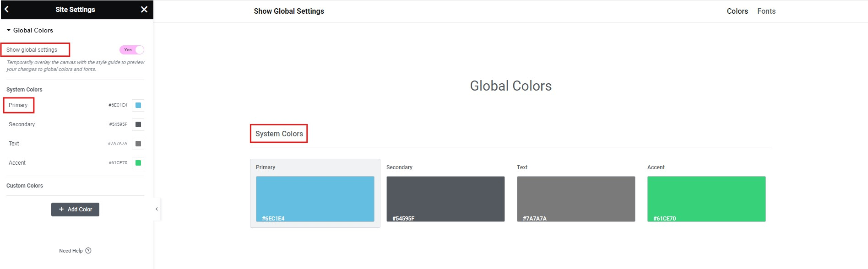Select the gray Text color preview block
Screen dimensions: 868x269
point(576,199)
